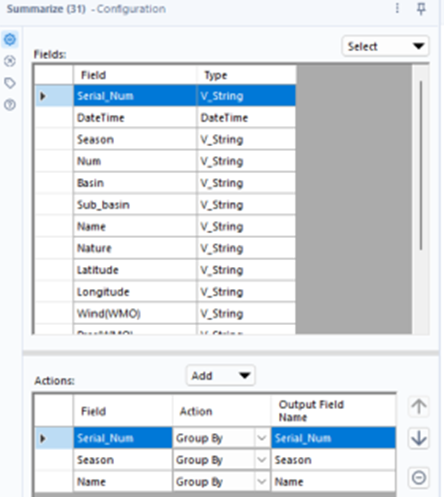The image size is (444, 497).
Task: Expand Action dropdown for Name row
Action: coord(262,482)
